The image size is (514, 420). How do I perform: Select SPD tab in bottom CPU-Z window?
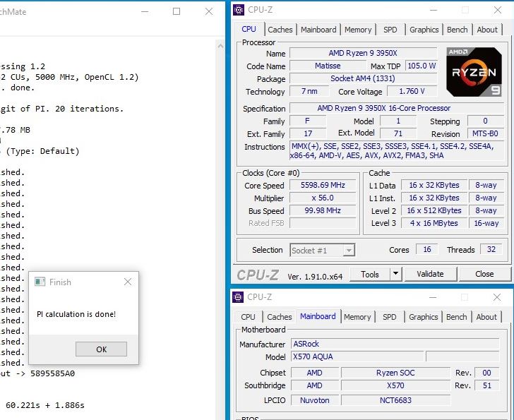(390, 317)
